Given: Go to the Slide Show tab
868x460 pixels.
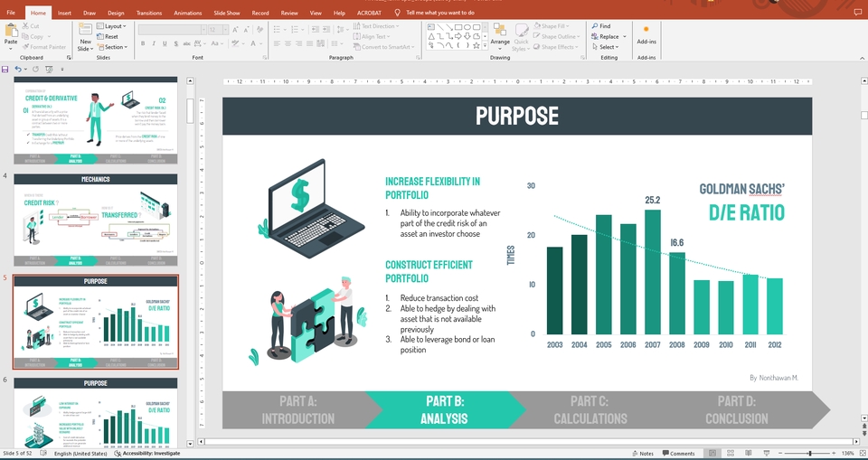Looking at the screenshot, I should (x=227, y=13).
